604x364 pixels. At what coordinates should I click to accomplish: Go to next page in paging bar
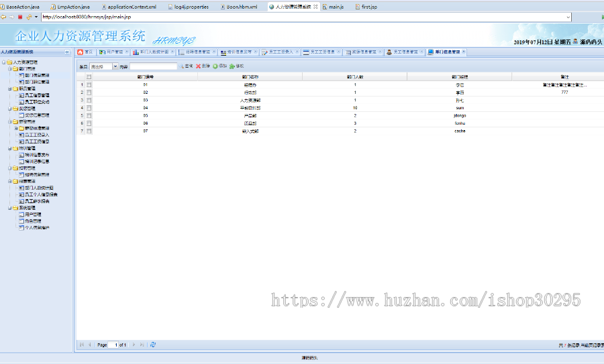coord(134,345)
